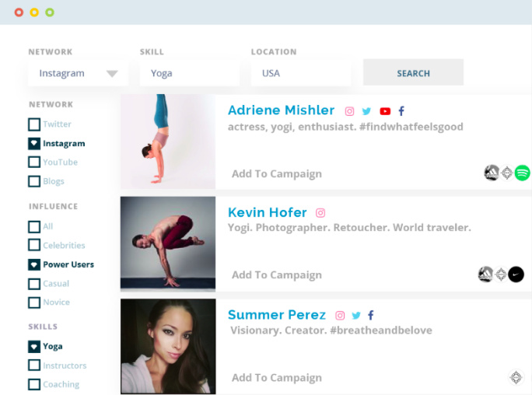Screen dimensions: 532x395
Task: Open Adriene Mishler's Facebook icon
Action: coord(401,111)
